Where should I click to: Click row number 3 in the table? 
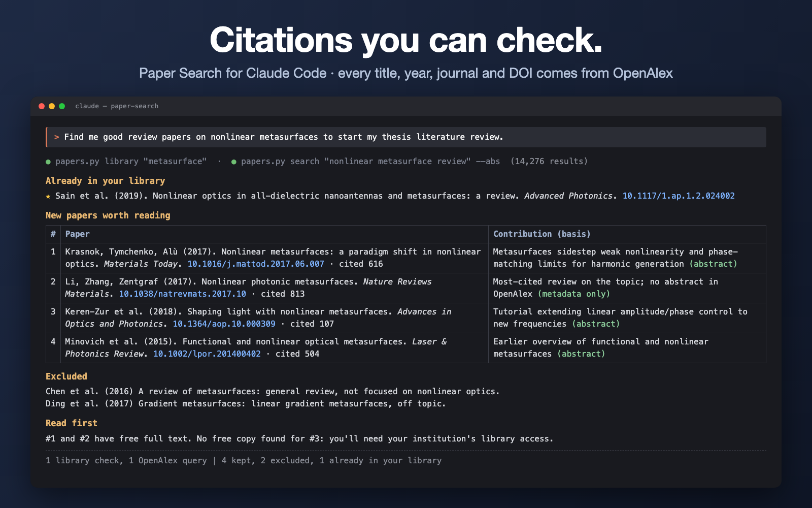53,312
